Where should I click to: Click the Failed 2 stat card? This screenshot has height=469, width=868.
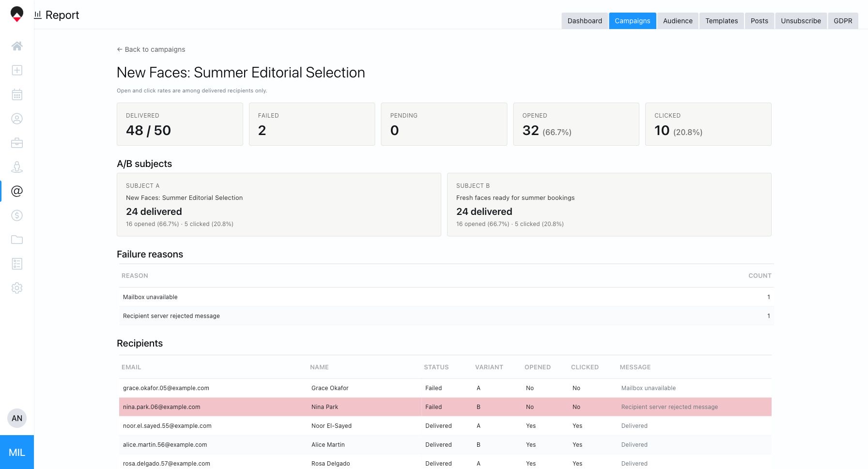click(x=312, y=124)
